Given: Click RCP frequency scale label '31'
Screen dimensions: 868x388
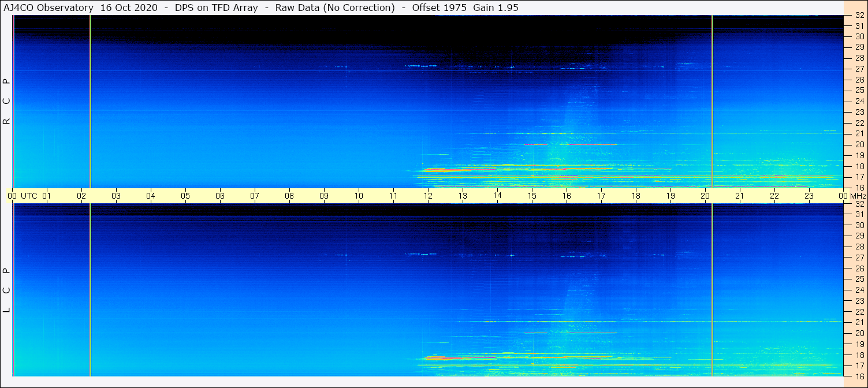Looking at the screenshot, I should tap(859, 26).
